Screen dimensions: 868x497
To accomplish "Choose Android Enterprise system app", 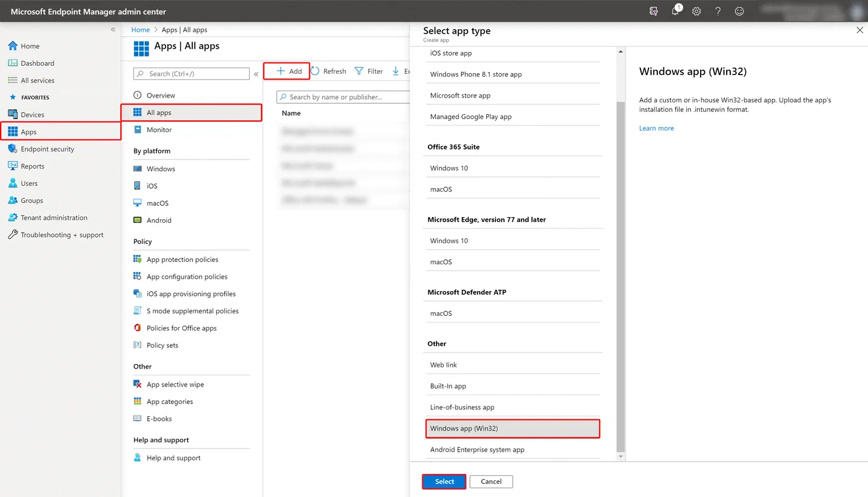I will (513, 450).
